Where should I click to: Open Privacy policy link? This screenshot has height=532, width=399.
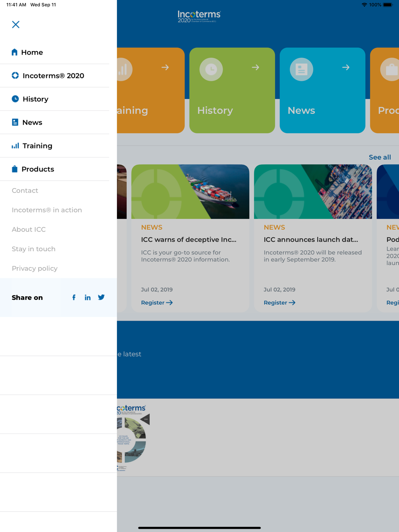pos(35,268)
